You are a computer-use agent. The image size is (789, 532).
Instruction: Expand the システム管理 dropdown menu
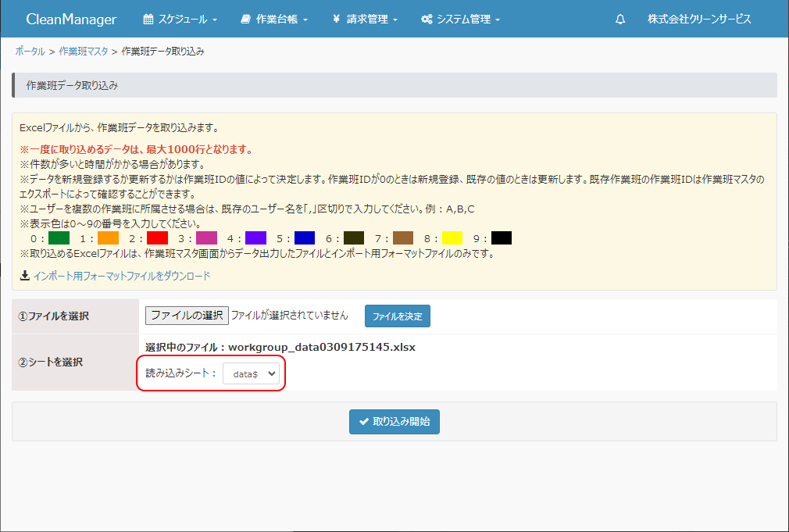pos(460,19)
